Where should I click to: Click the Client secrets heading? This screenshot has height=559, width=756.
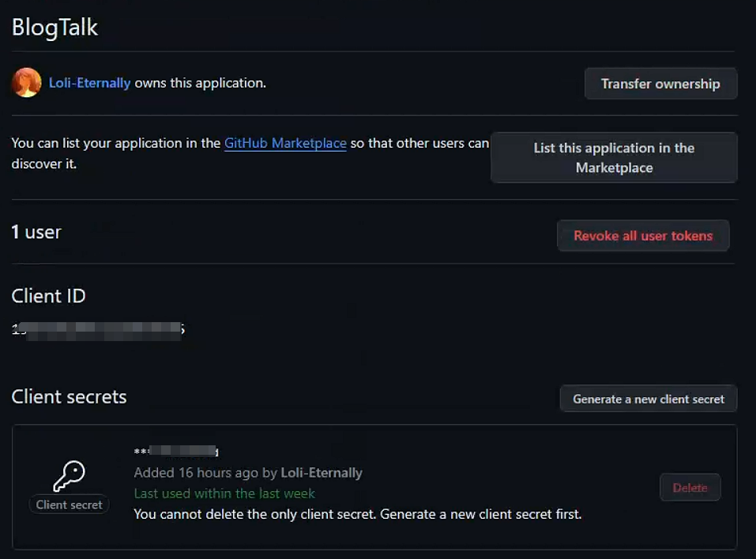click(69, 396)
